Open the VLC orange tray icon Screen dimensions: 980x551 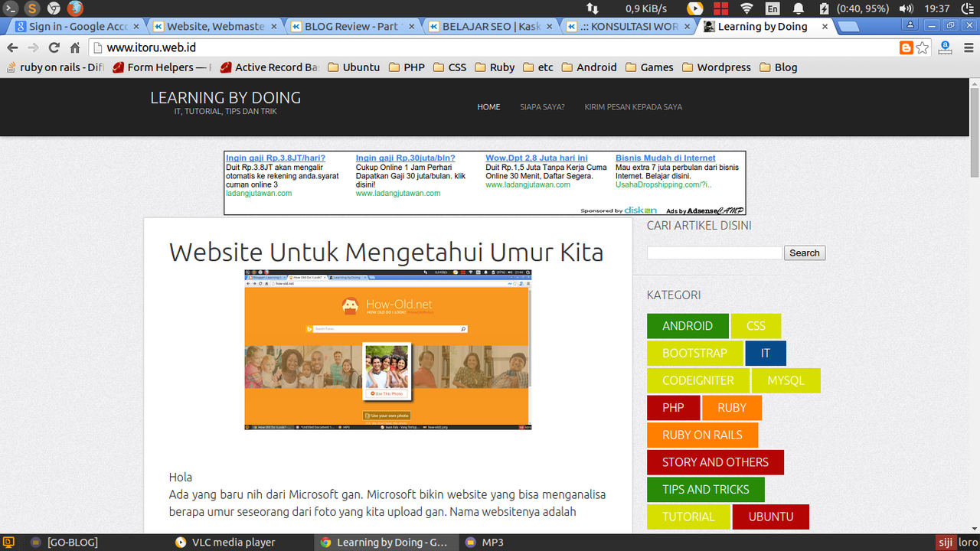point(694,8)
